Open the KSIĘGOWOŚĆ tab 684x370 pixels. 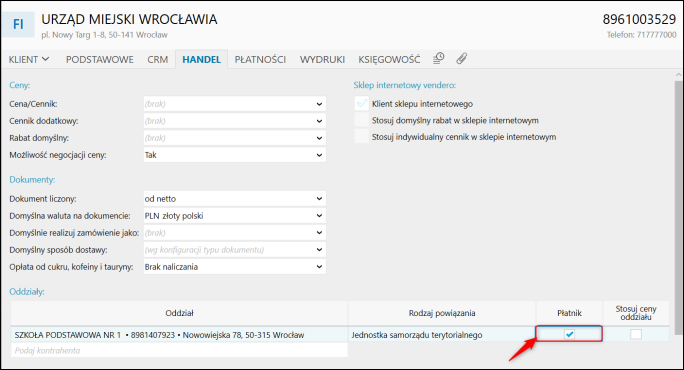[389, 59]
